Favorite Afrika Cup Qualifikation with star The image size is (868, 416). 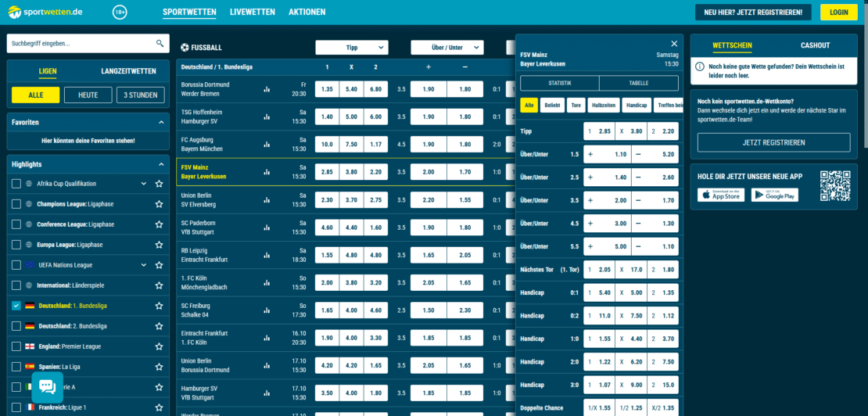click(x=160, y=184)
